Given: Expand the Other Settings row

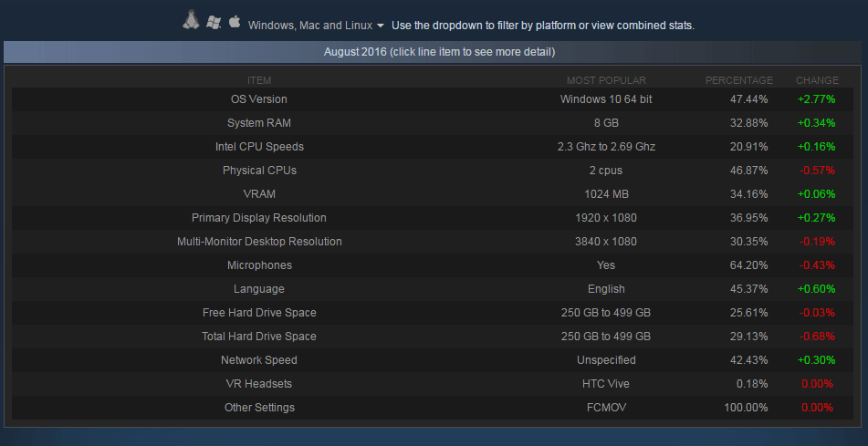Looking at the screenshot, I should tap(433, 408).
